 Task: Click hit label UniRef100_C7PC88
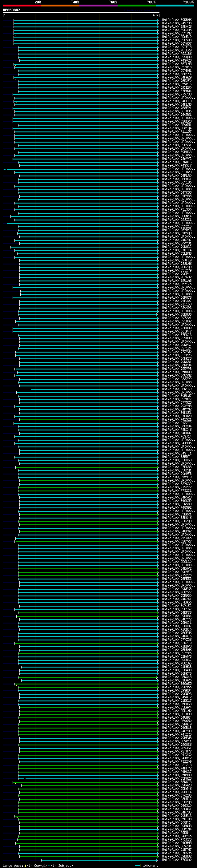177,467
